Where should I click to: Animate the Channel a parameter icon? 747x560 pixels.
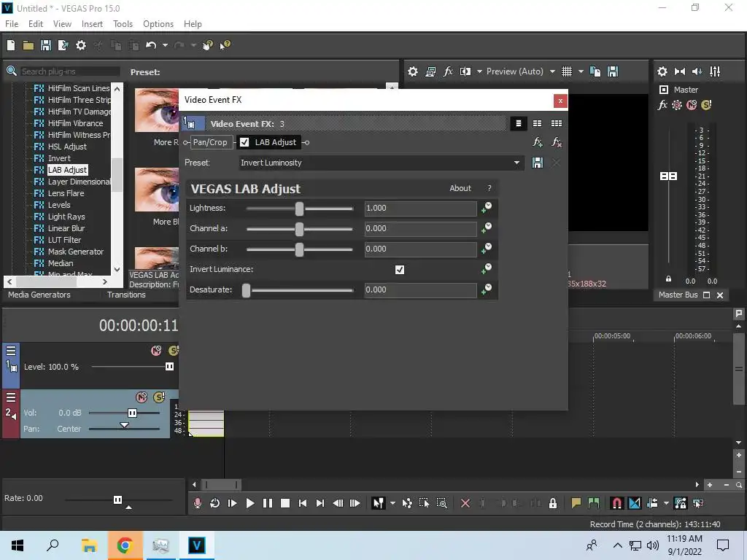pos(487,228)
